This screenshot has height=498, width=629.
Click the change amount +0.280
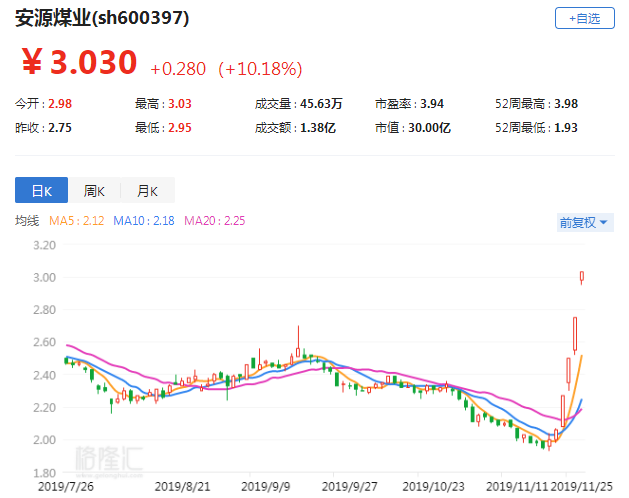[178, 69]
